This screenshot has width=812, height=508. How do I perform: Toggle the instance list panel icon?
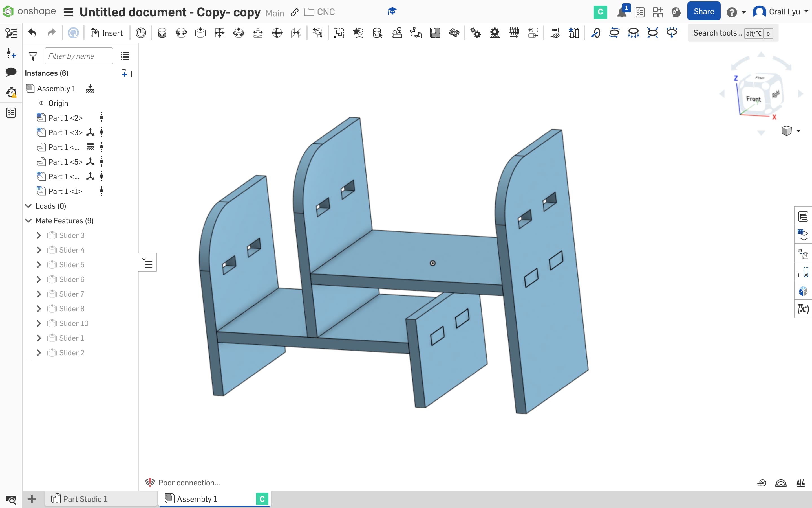pos(11,32)
